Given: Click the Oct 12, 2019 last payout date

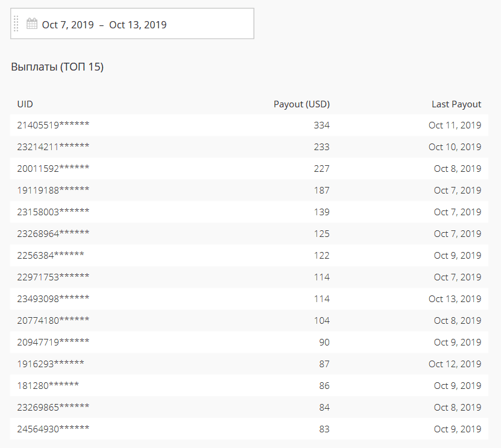Looking at the screenshot, I should [x=455, y=364].
